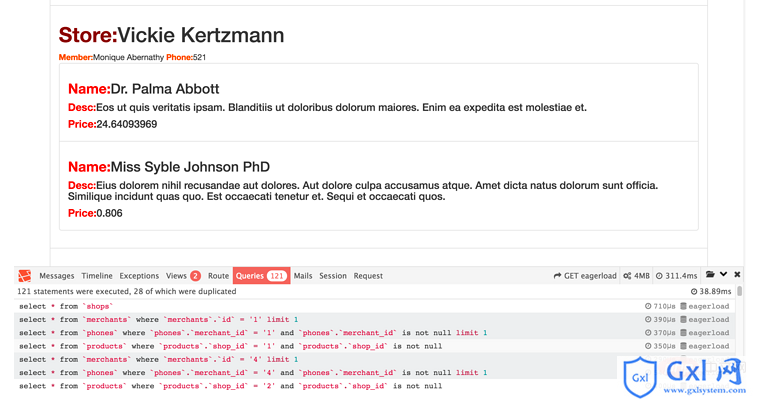Select products query with shop_id = '1'
The height and width of the screenshot is (400, 757).
click(375, 346)
